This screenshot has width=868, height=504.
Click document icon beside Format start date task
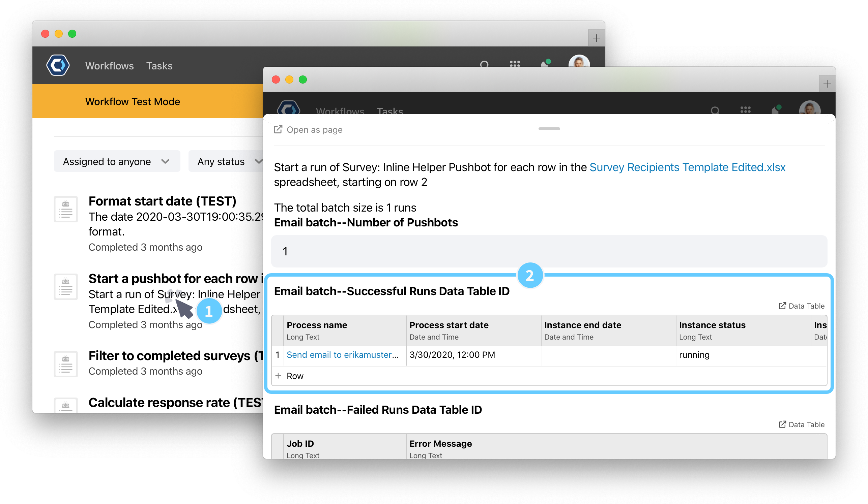[66, 209]
